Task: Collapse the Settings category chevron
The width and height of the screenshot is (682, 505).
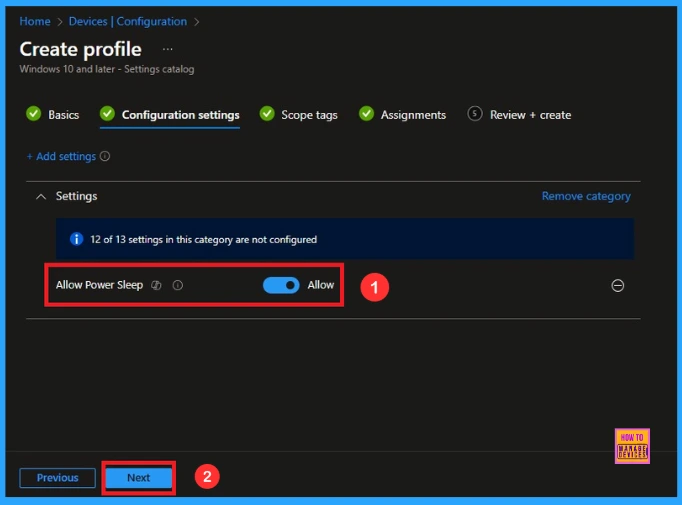Action: pos(41,197)
